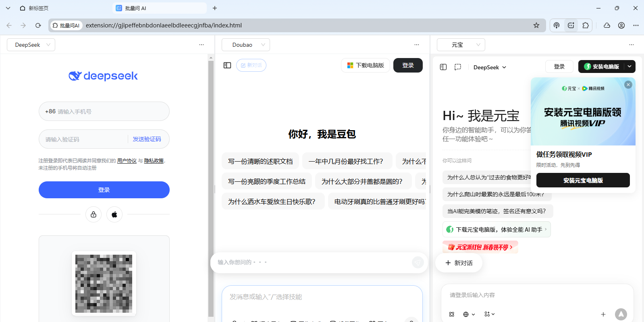Switch to the 新标签页 browser tab
Screen dimensions: 644x322
[39, 8]
